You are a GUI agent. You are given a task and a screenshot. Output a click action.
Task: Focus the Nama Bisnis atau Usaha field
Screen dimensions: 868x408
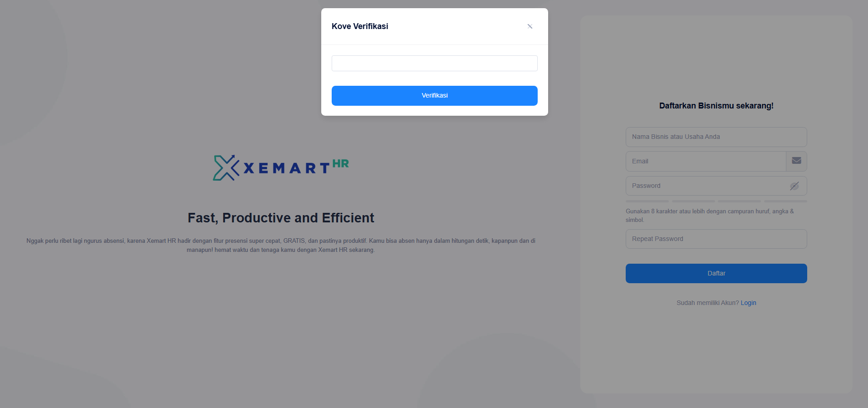click(716, 137)
